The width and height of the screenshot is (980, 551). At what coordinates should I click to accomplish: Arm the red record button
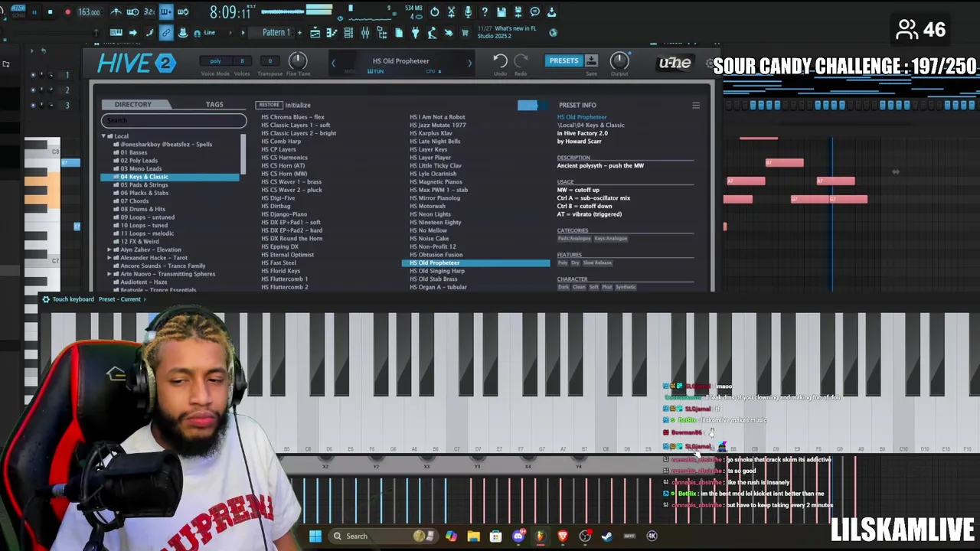point(67,12)
